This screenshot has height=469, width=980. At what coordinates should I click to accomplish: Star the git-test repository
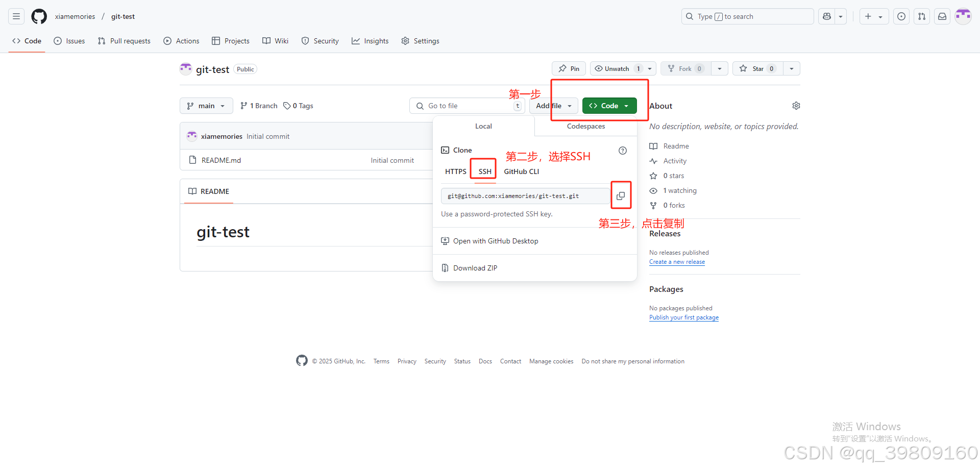[x=758, y=68]
